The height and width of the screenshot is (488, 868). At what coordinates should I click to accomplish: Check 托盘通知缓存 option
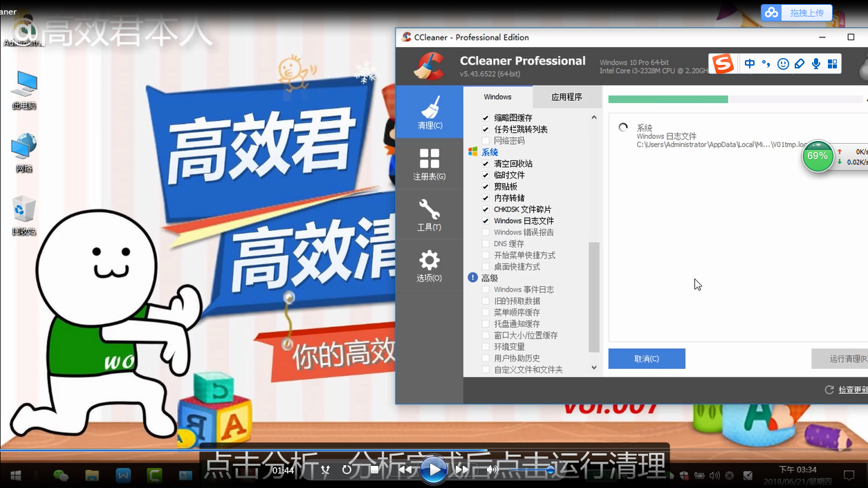click(x=486, y=324)
